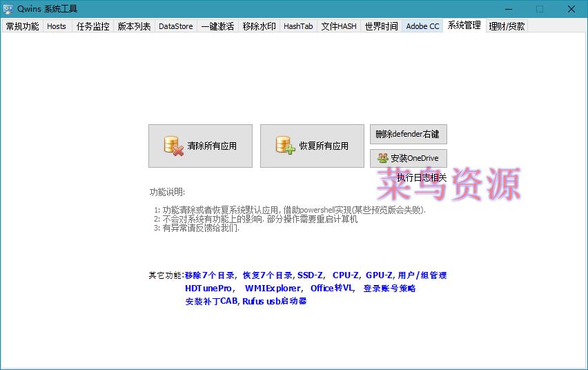This screenshot has height=370, width=588.
Task: Launch CPU-Z link
Action: (x=345, y=275)
